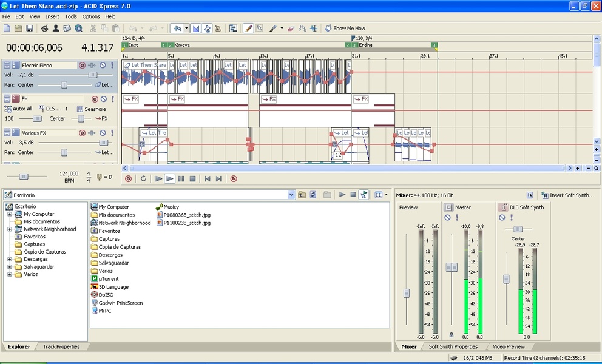
Task: Click the Time Selection tool icon
Action: tap(314, 29)
